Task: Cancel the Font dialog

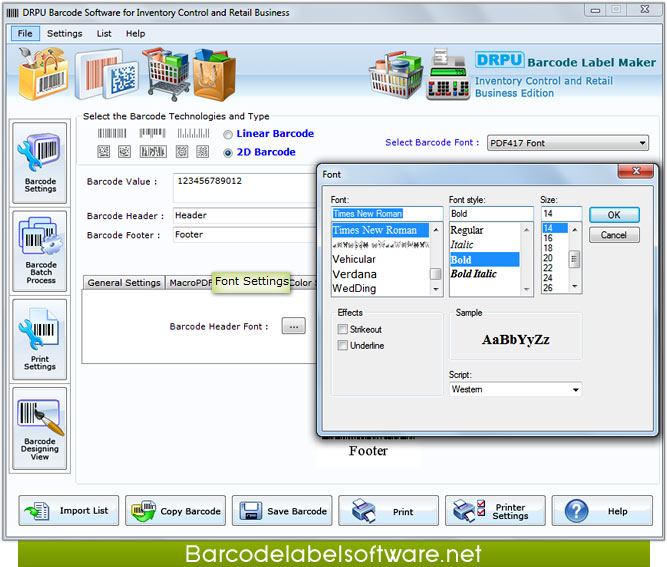Action: pos(614,235)
